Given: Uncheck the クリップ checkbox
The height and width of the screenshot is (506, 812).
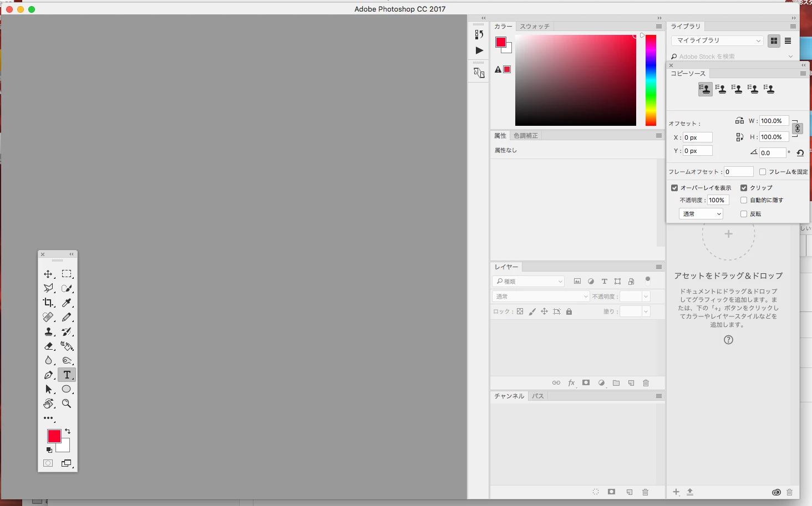Looking at the screenshot, I should (744, 188).
